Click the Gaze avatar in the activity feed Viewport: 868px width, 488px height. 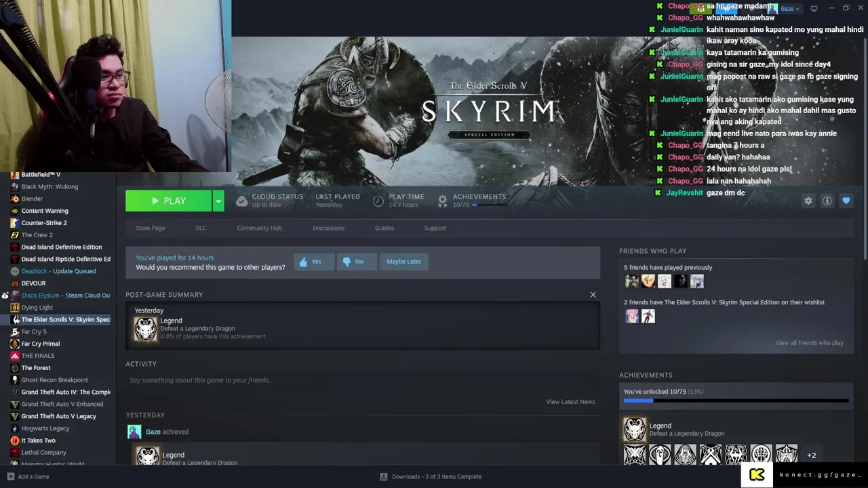tap(134, 432)
